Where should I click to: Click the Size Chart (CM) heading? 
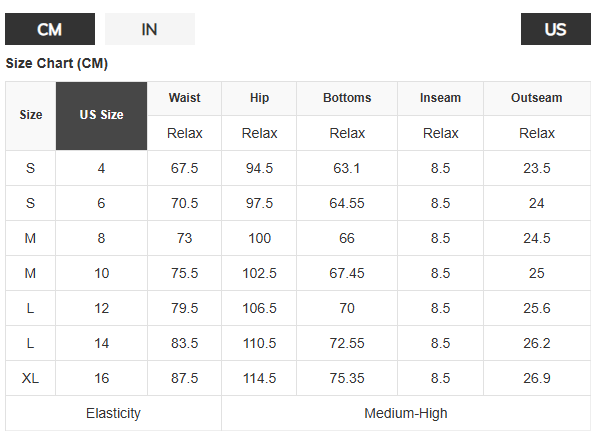click(x=57, y=63)
